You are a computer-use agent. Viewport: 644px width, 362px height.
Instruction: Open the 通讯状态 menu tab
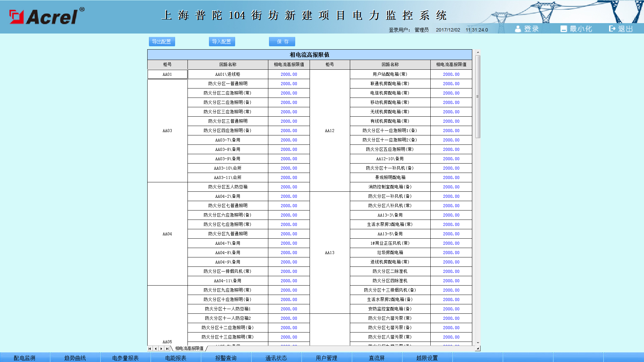pos(276,358)
